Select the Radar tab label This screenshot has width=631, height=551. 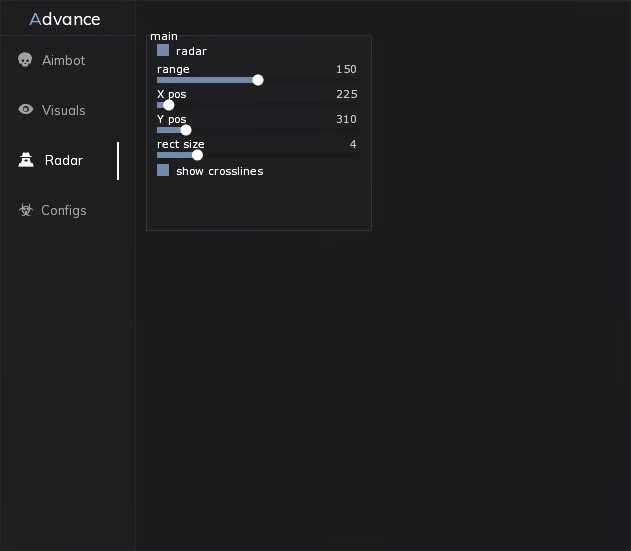point(64,160)
